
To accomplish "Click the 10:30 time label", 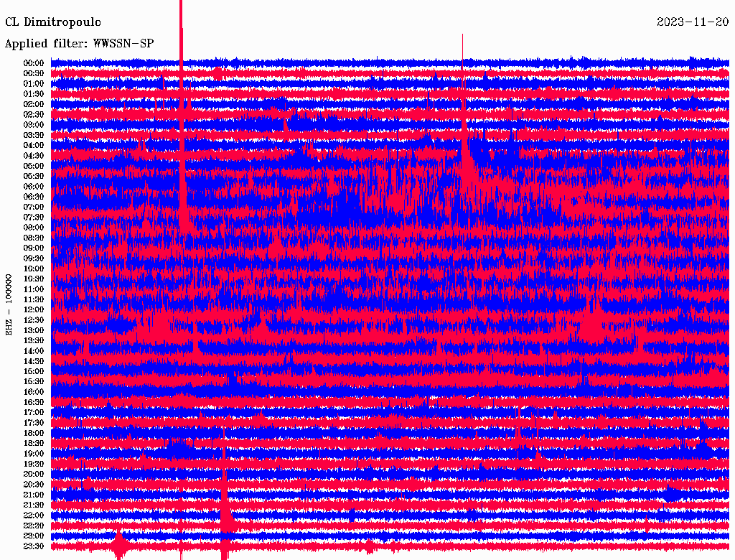I will coord(34,279).
